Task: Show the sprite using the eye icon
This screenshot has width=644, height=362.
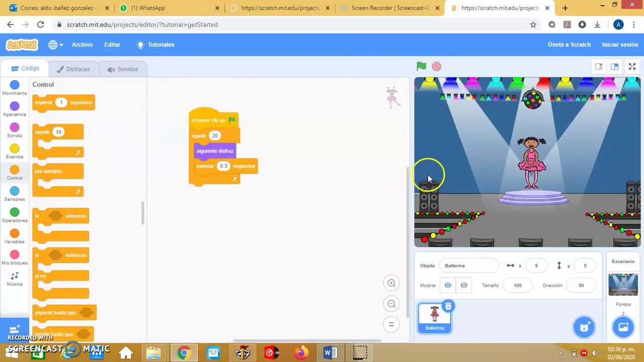Action: [448, 285]
